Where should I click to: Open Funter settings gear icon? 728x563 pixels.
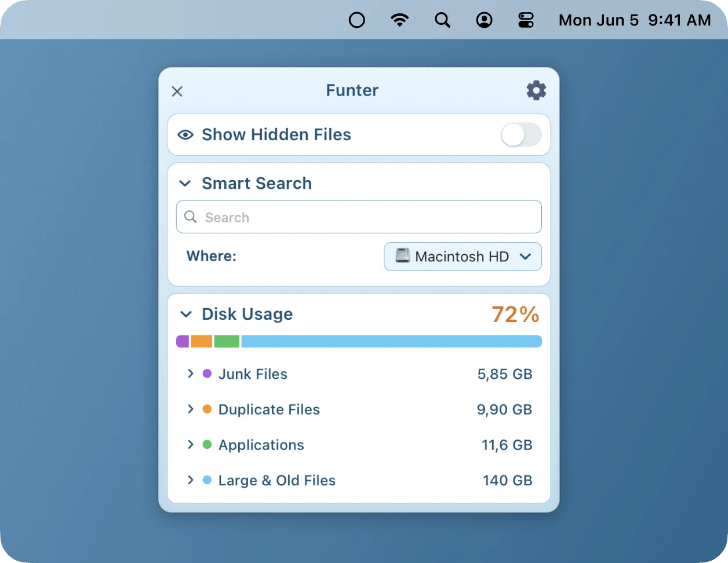[536, 90]
